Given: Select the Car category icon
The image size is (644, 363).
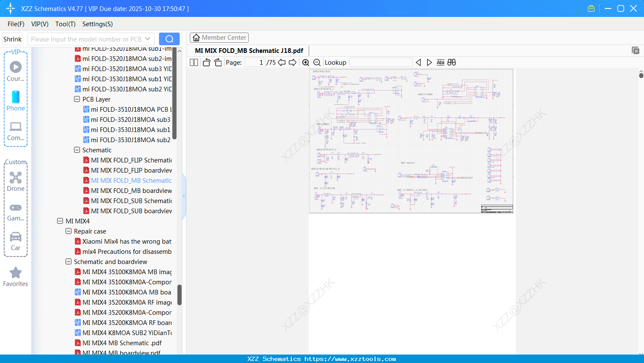Looking at the screenshot, I should 16,241.
